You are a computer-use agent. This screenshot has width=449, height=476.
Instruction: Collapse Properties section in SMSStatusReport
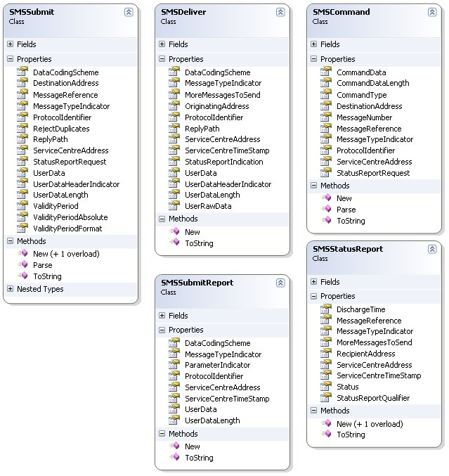pyautogui.click(x=313, y=296)
